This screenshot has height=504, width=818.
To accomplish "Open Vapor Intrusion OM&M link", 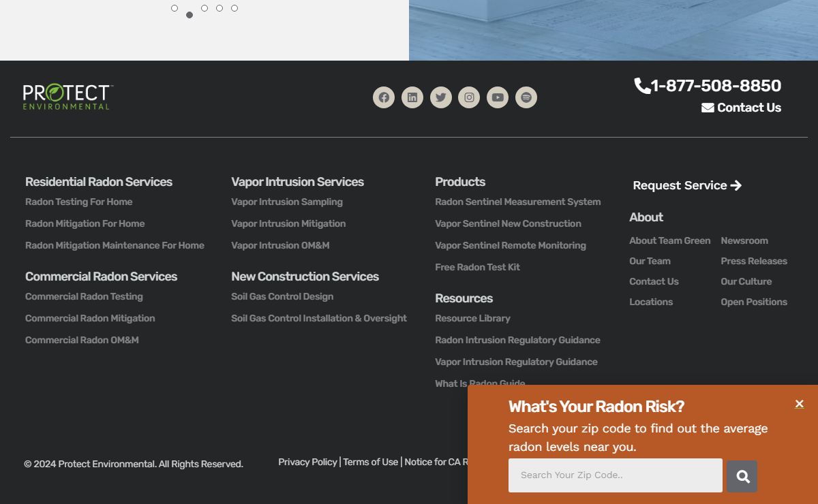I will (x=280, y=245).
